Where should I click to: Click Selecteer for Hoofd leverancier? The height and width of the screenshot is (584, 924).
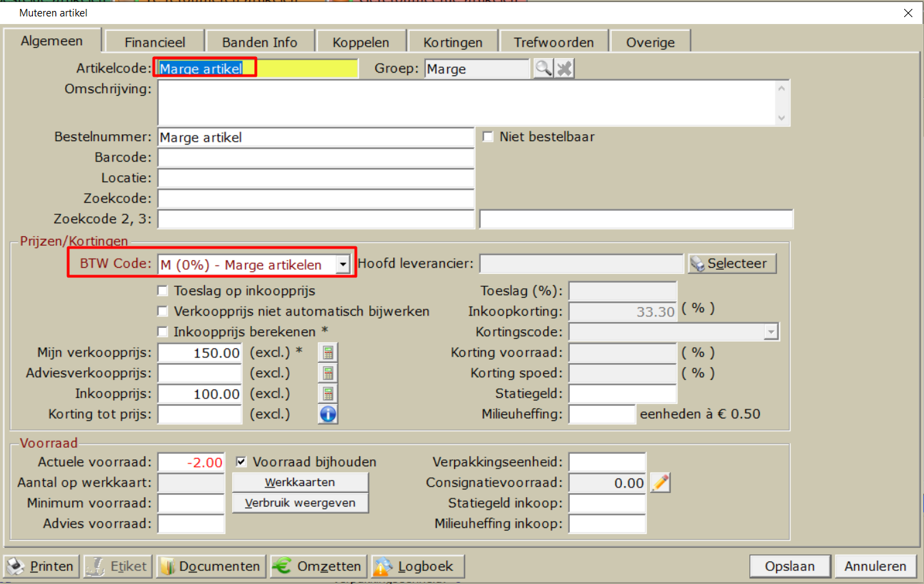click(x=732, y=264)
